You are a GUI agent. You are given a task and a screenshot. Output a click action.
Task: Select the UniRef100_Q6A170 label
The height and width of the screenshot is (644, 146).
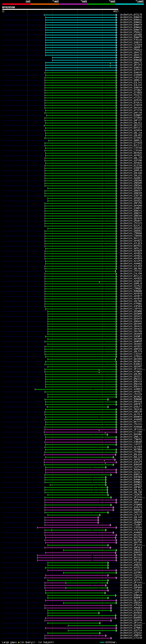pyautogui.click(x=131, y=55)
